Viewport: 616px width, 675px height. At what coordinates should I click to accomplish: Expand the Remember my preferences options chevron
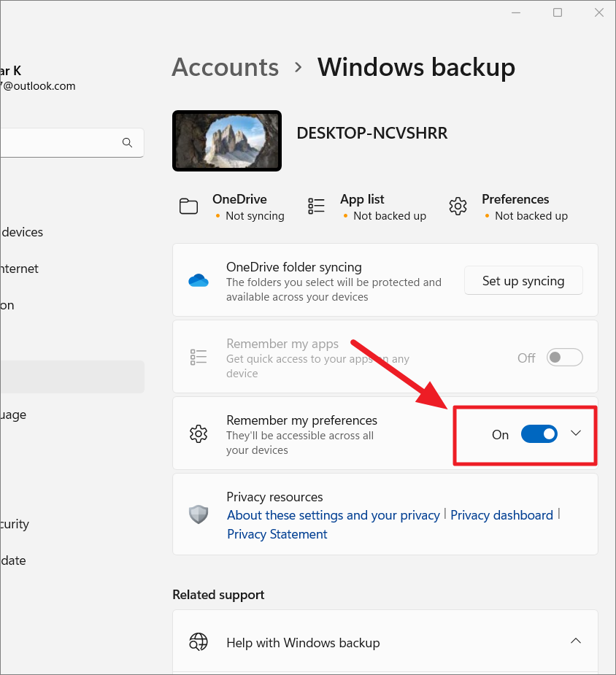576,433
